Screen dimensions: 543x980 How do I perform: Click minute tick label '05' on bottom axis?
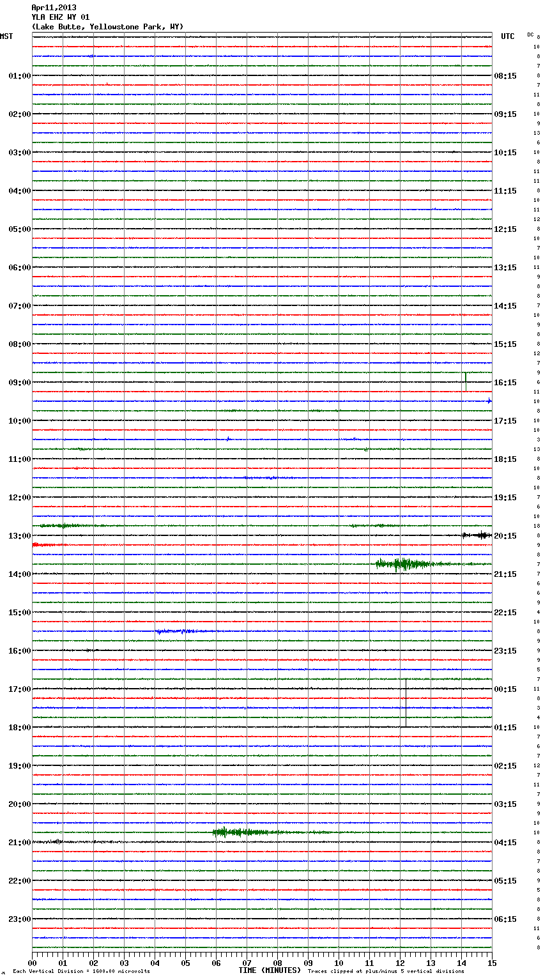click(x=186, y=963)
